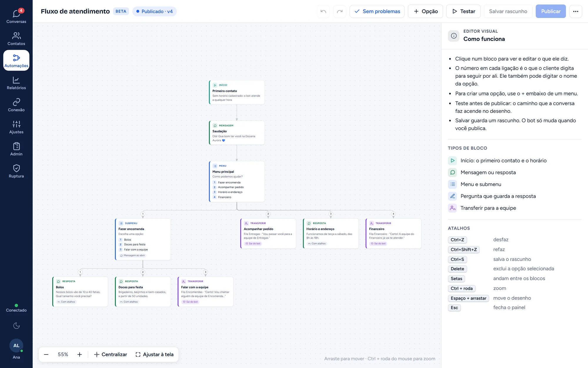Click Sem problemas status button
Image resolution: width=588 pixels, height=368 pixels.
click(x=377, y=11)
